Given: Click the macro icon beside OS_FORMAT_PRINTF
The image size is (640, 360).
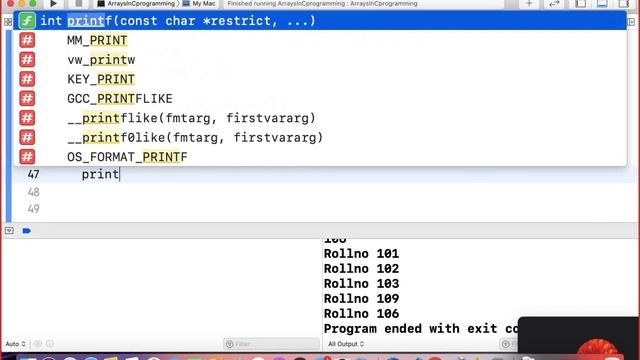Looking at the screenshot, I should pyautogui.click(x=27, y=157).
